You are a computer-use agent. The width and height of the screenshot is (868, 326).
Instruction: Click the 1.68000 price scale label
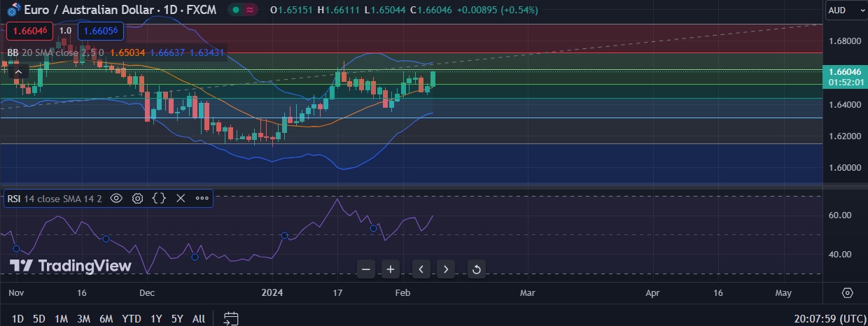tap(844, 41)
